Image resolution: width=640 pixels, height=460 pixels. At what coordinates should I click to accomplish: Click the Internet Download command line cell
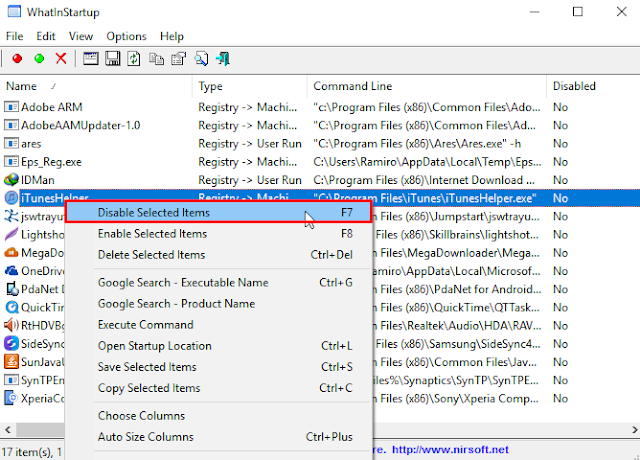[424, 180]
